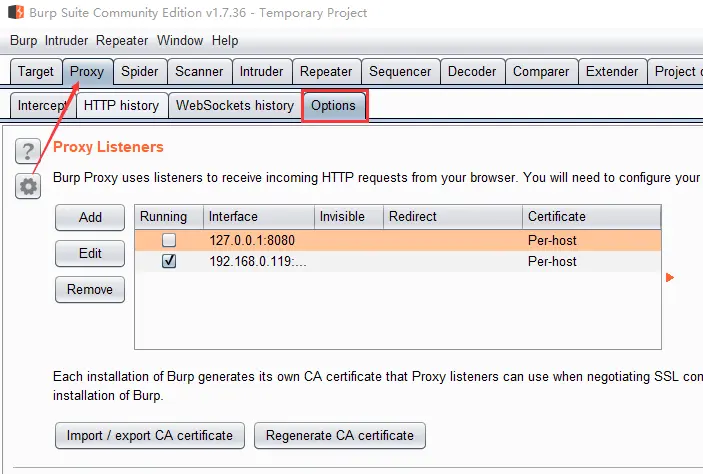
Task: Click Regenerate CA certificate button
Action: pyautogui.click(x=340, y=436)
